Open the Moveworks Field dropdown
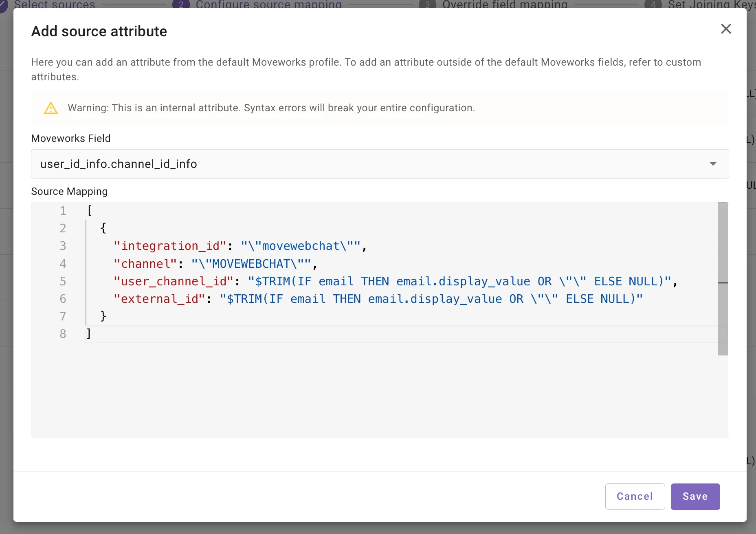The image size is (756, 534). point(380,164)
